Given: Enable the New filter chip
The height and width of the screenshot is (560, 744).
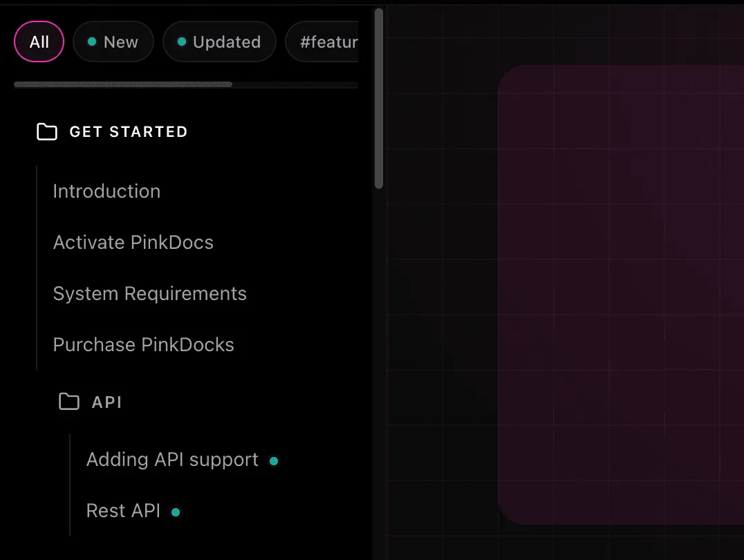Looking at the screenshot, I should [x=113, y=41].
